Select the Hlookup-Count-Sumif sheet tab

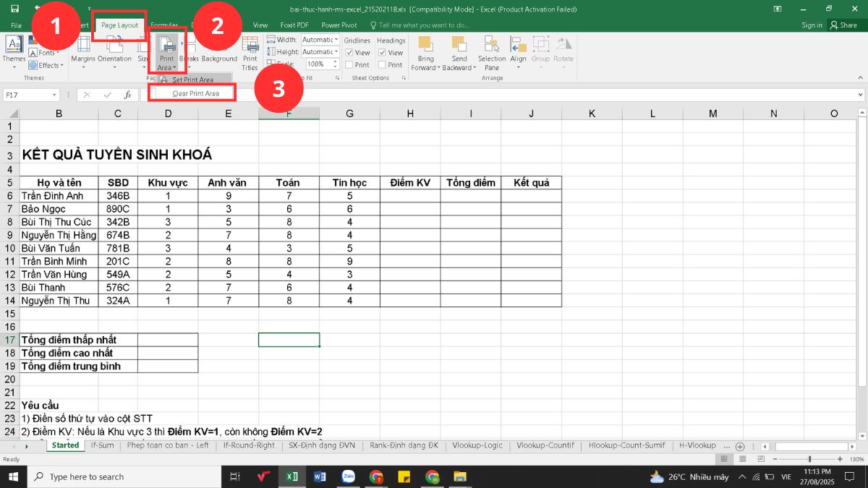click(626, 445)
